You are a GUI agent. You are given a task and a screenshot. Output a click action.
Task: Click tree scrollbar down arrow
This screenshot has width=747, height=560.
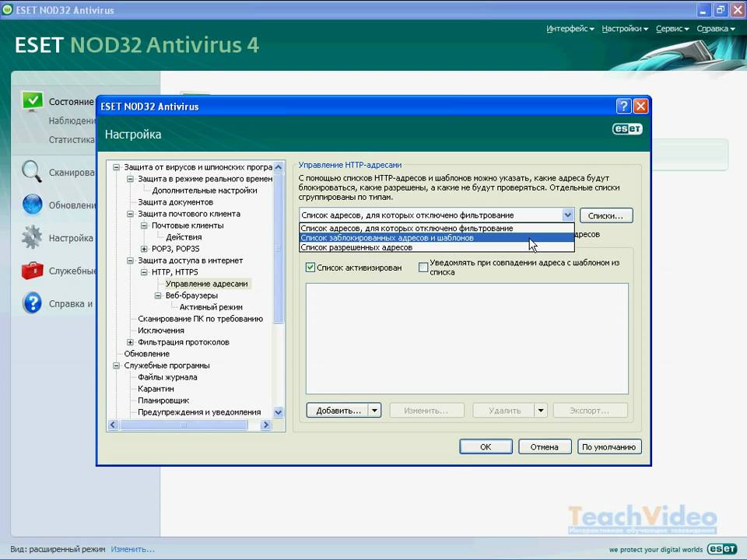[279, 412]
